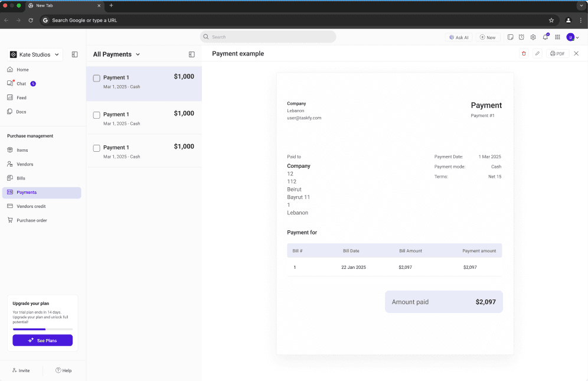Open the apps grid icon
The width and height of the screenshot is (588, 381).
click(558, 37)
